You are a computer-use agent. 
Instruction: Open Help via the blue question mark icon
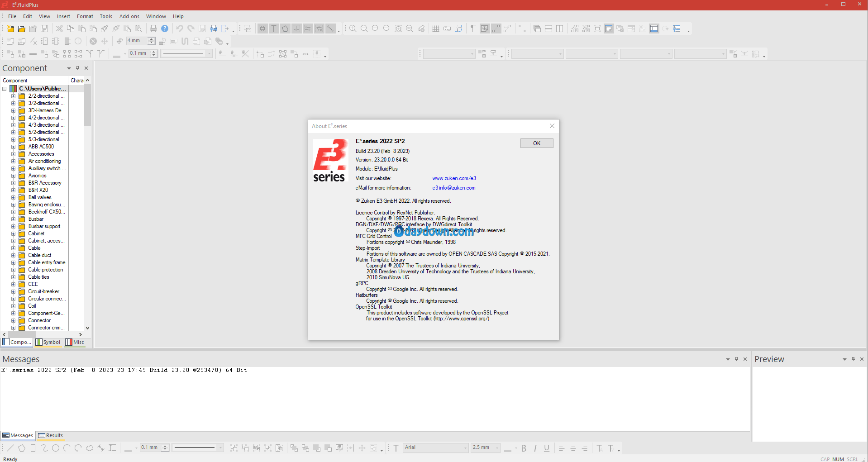coord(165,29)
